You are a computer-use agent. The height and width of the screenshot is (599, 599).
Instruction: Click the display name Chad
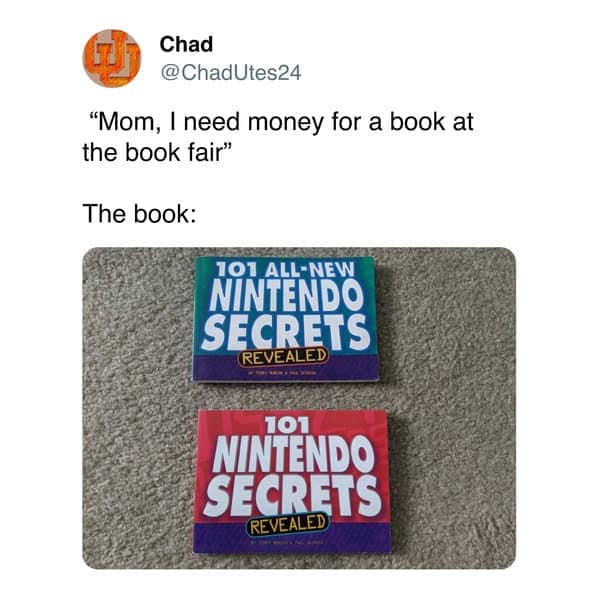186,44
